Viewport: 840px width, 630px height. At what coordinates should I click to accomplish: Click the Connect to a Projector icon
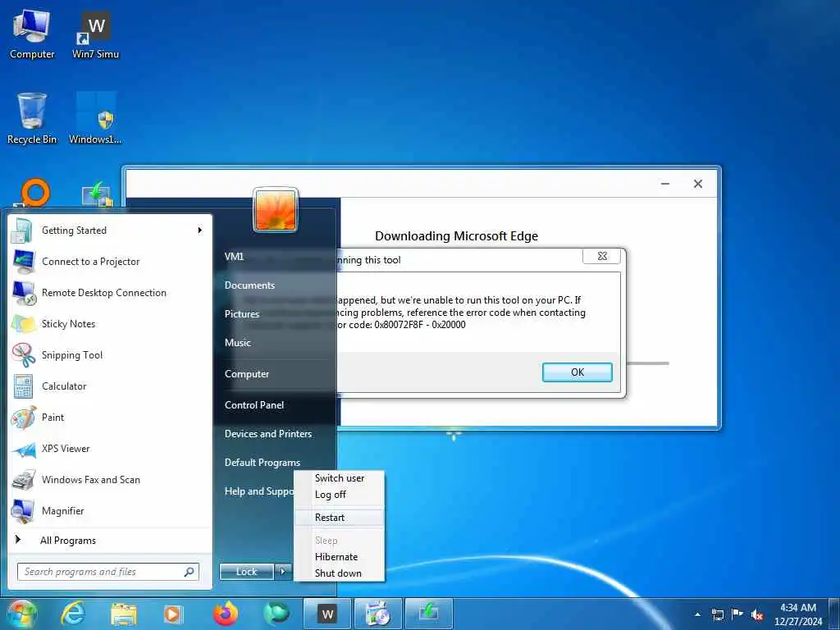click(24, 262)
